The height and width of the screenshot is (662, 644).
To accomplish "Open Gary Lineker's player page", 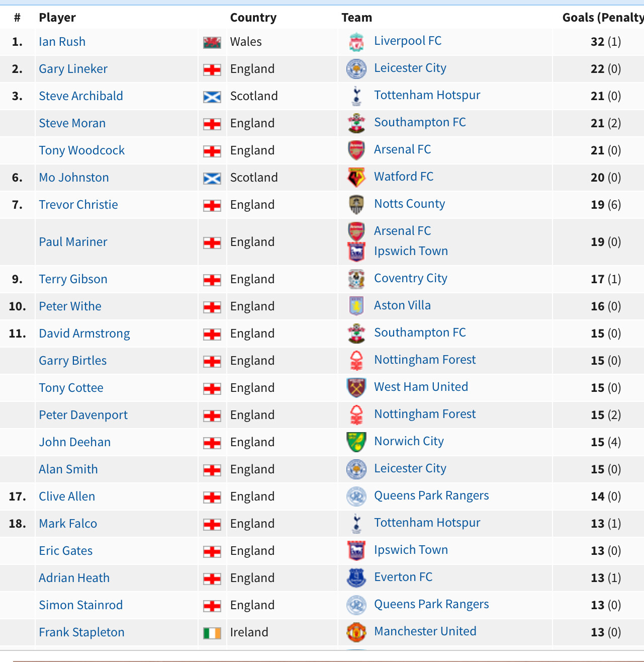I will [x=73, y=69].
